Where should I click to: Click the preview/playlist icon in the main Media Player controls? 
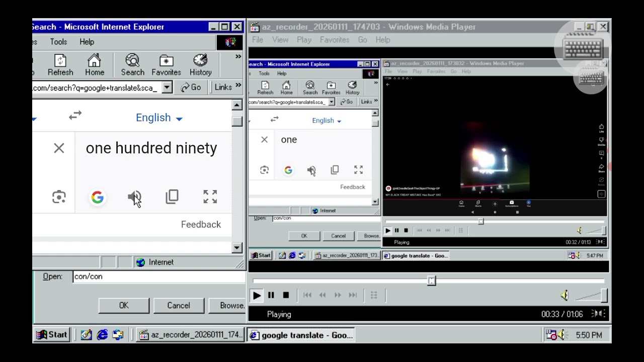[374, 295]
